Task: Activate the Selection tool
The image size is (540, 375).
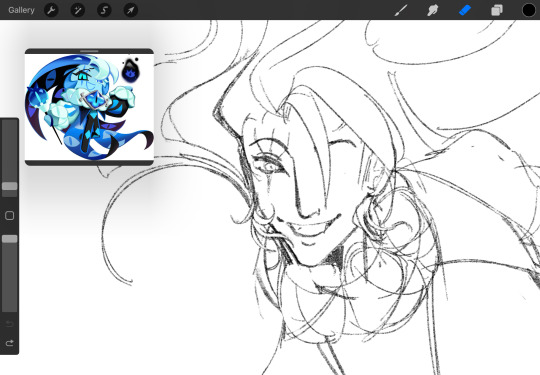Action: click(104, 10)
